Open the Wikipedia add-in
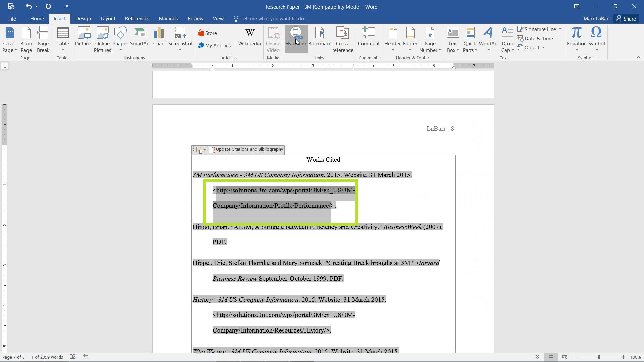This screenshot has width=644, height=362. 250,37
